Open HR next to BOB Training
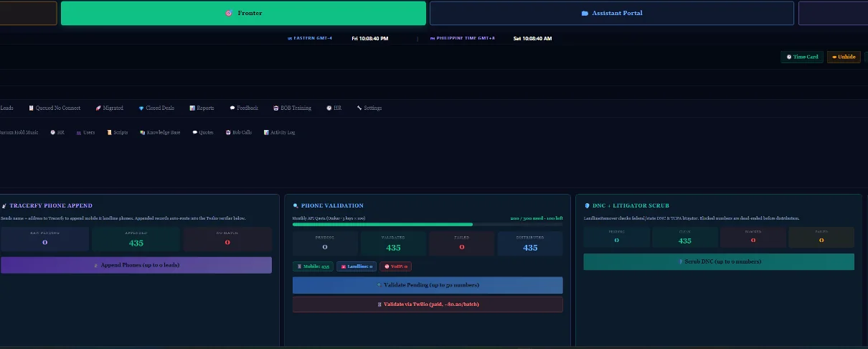Viewport: 868px width, 349px height. 334,108
